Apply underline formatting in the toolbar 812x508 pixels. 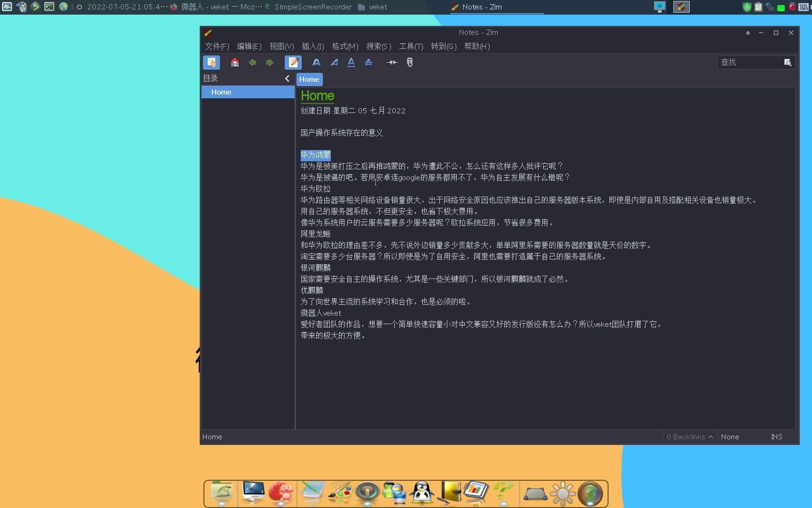(x=351, y=62)
